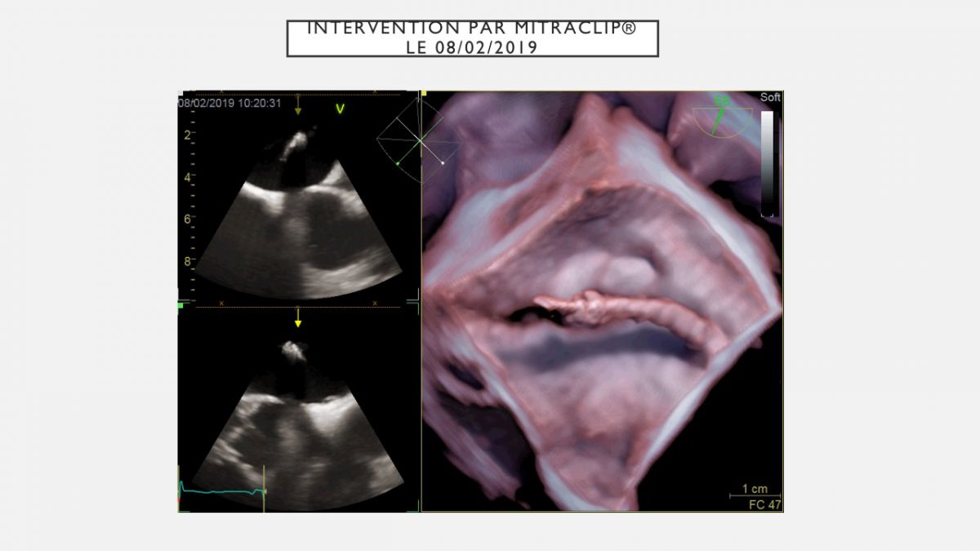The height and width of the screenshot is (551, 980).
Task: Click the depth scale value "8"
Action: coord(186,261)
